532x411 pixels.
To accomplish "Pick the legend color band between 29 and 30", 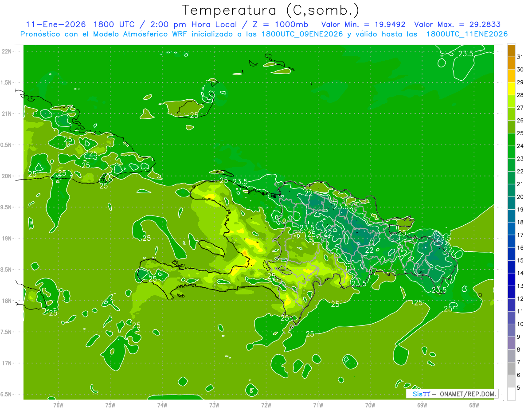I will pos(511,76).
